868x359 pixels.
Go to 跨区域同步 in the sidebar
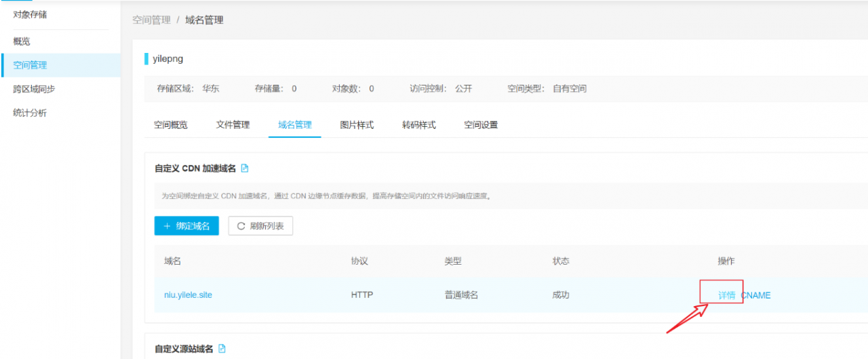[35, 89]
